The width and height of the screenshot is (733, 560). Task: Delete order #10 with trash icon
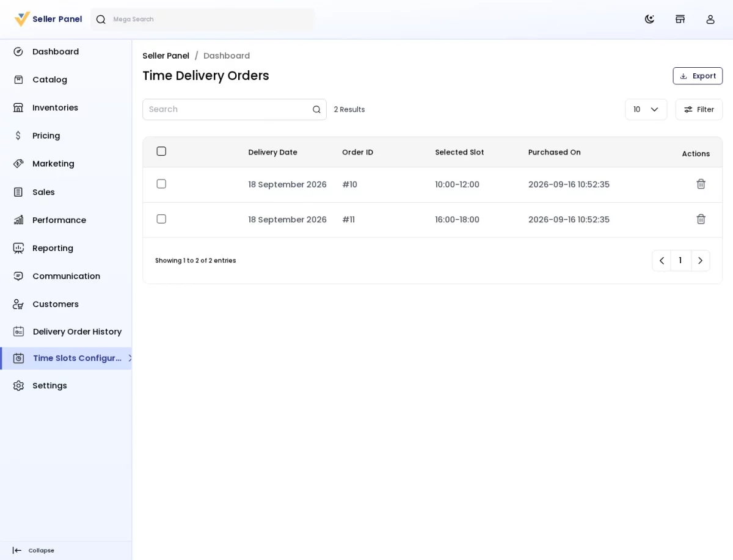(x=701, y=184)
